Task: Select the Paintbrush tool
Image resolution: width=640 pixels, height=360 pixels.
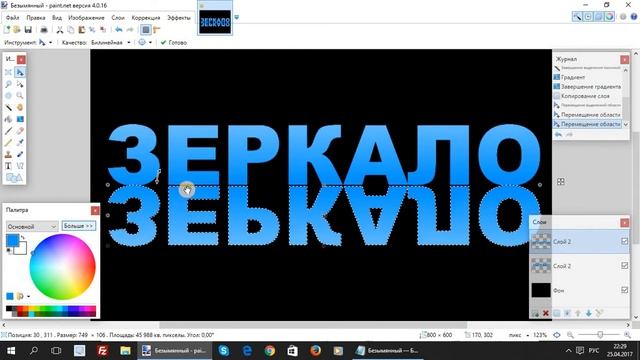Action: click(8, 131)
